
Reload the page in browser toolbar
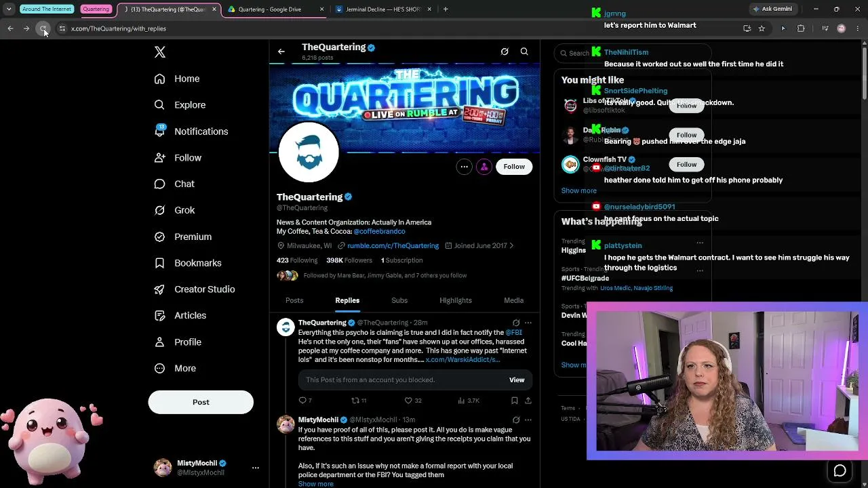click(43, 28)
